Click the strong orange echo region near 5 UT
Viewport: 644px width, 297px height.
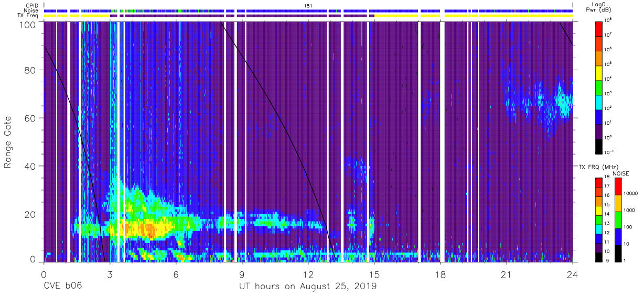(x=149, y=230)
